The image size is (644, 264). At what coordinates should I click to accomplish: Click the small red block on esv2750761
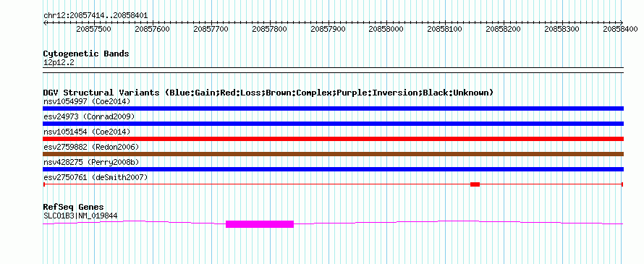click(x=475, y=184)
